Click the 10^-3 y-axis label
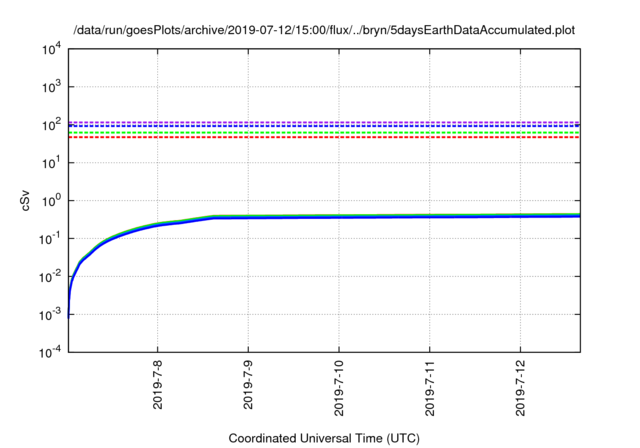This screenshot has height=448, width=640. pos(50,315)
